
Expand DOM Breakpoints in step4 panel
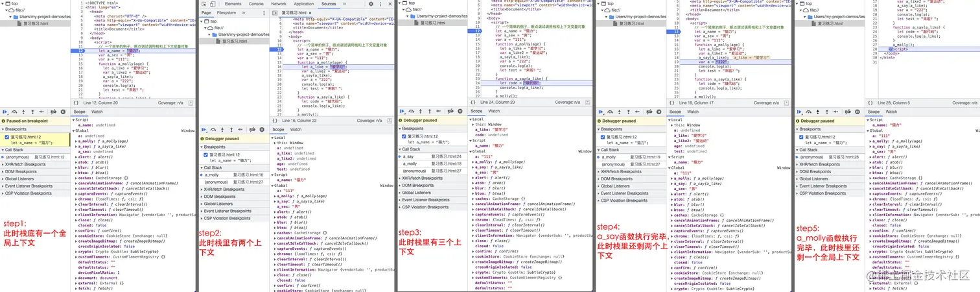point(631,178)
